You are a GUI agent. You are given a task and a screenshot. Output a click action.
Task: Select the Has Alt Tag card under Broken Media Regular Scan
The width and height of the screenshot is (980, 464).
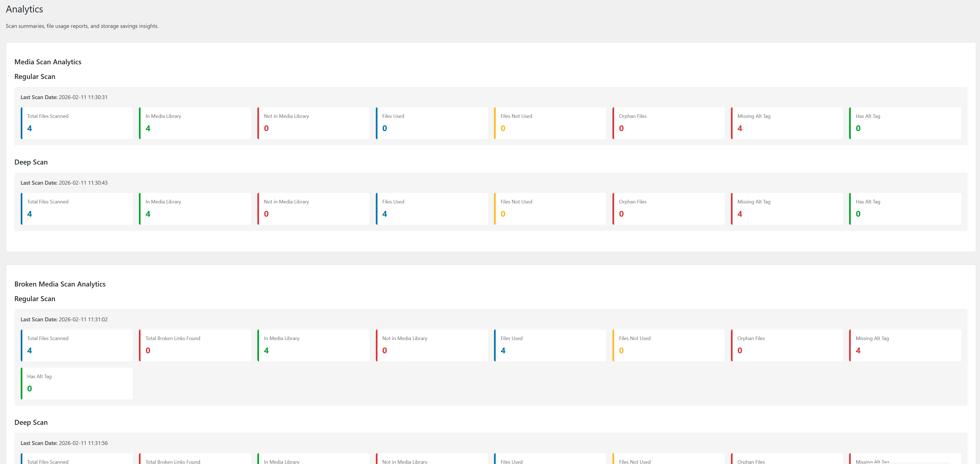click(77, 383)
